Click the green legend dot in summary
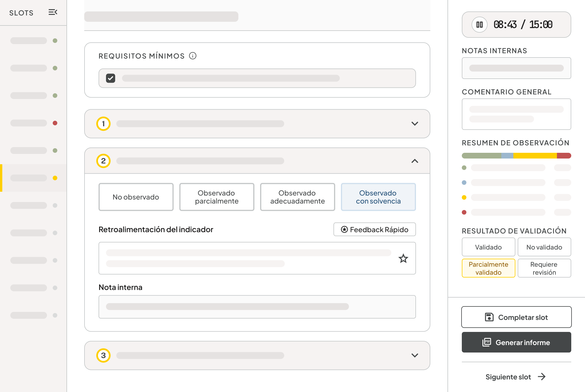The height and width of the screenshot is (392, 585). [464, 168]
